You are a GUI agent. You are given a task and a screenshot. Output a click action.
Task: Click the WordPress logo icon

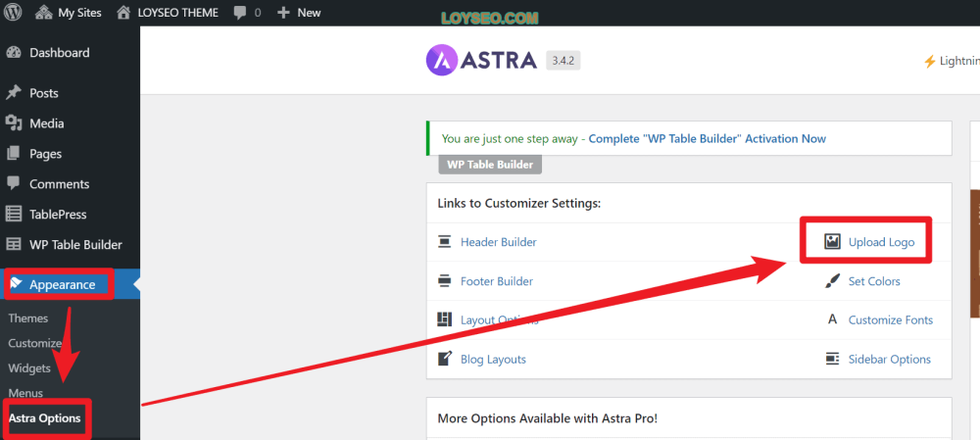(13, 12)
